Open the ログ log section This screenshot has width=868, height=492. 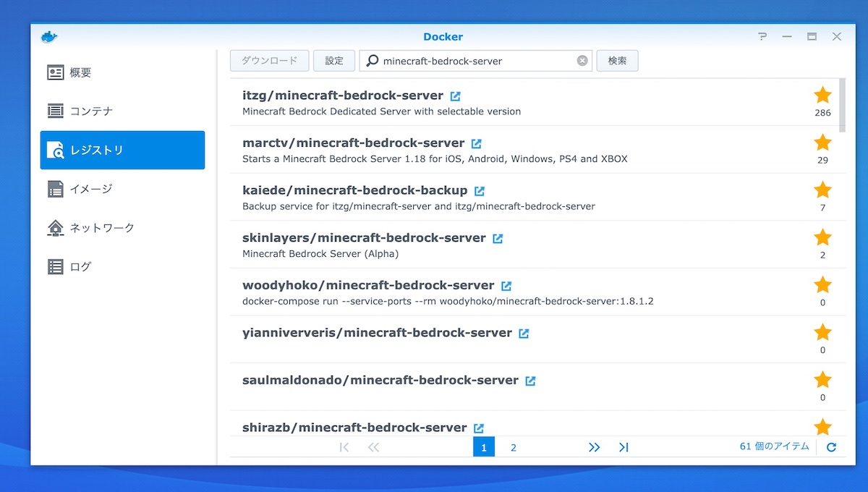122,266
